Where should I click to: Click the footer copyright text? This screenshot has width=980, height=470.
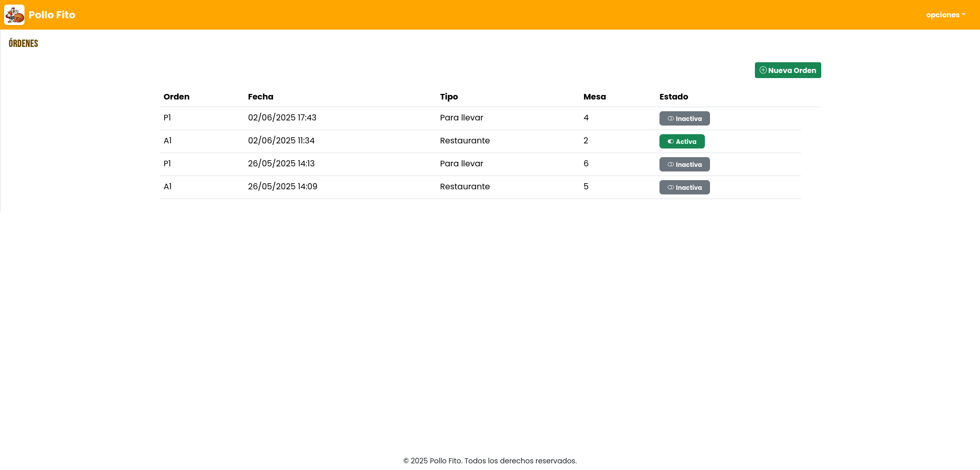point(489,461)
